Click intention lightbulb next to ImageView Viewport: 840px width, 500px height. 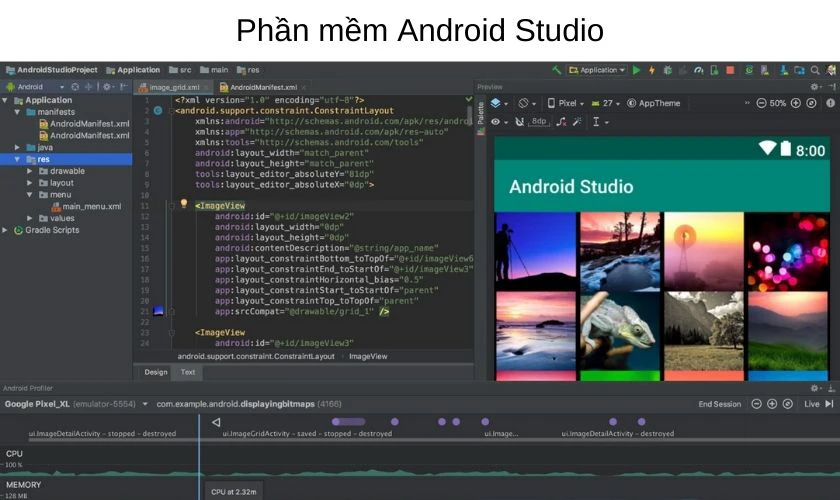click(x=184, y=203)
